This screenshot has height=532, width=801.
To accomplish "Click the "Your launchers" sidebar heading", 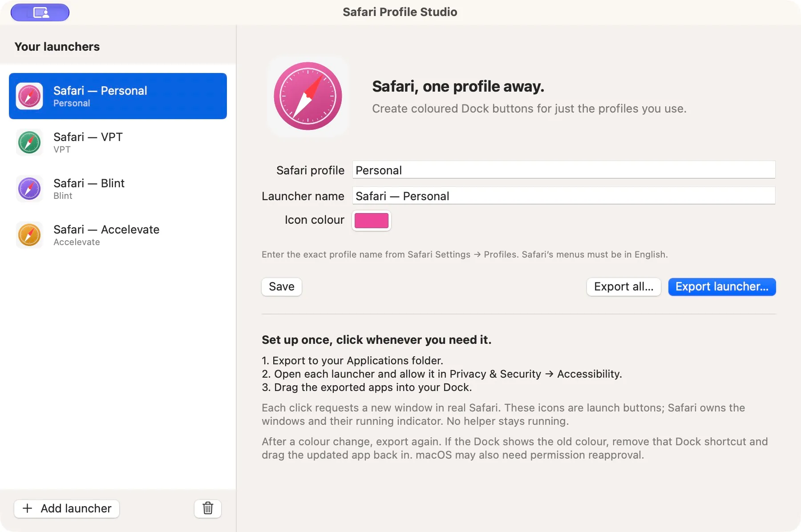I will pos(57,47).
